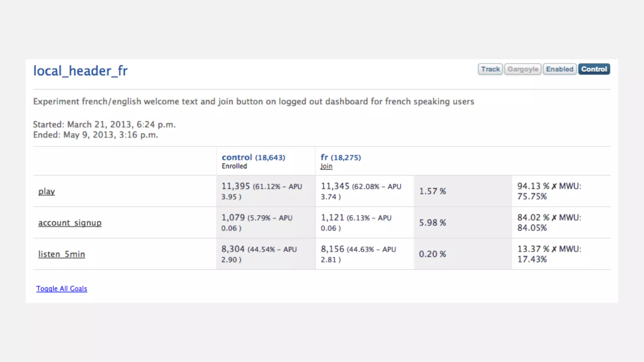Click the 1.57 % play improvement cell
This screenshot has width=644, height=362.
click(432, 191)
